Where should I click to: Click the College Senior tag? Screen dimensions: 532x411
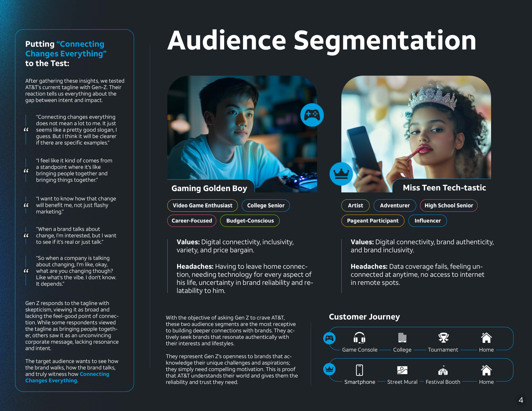265,206
